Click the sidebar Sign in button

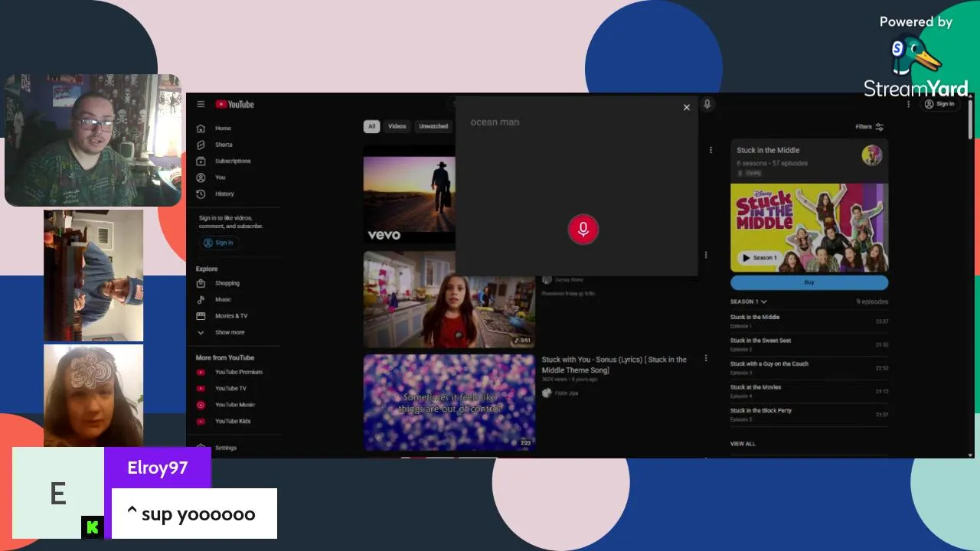click(219, 243)
